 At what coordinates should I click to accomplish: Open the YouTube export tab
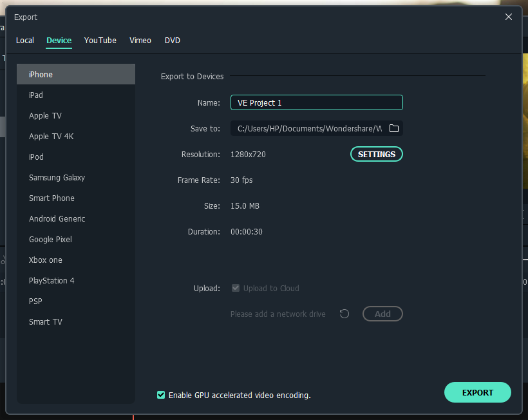100,40
